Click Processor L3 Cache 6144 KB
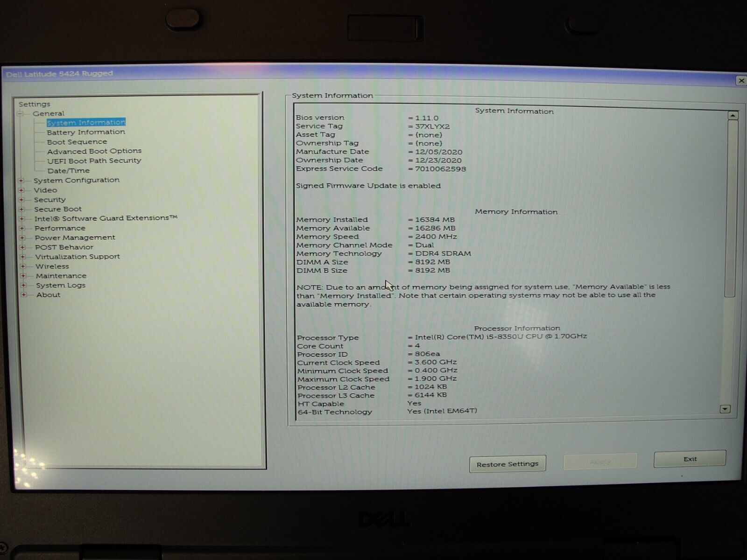The height and width of the screenshot is (560, 747). 430,395
